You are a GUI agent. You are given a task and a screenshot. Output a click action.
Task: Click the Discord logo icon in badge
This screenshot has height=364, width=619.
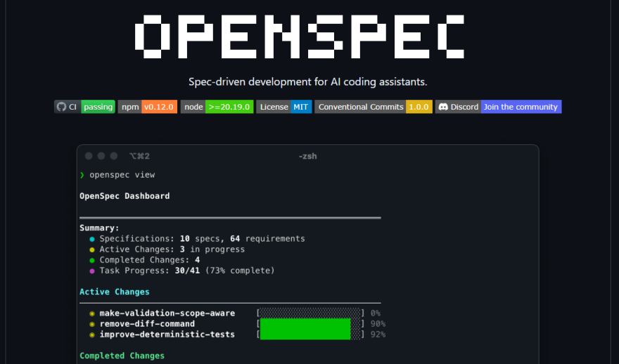click(443, 107)
